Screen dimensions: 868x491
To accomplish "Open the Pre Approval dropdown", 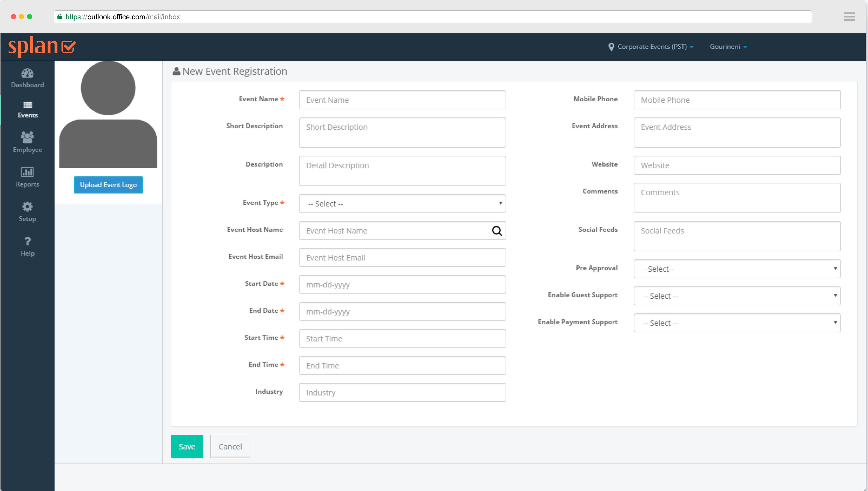I will [x=737, y=269].
